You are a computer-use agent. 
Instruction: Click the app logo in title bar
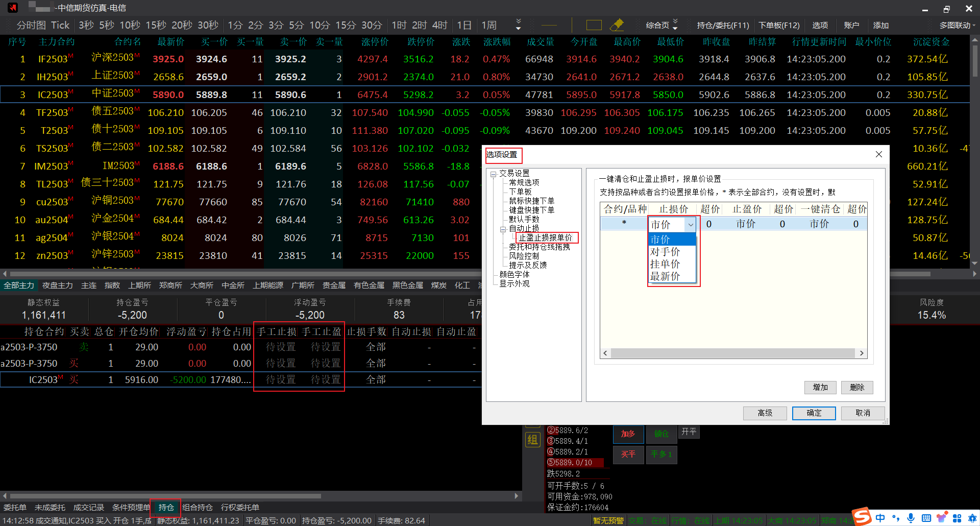click(13, 8)
